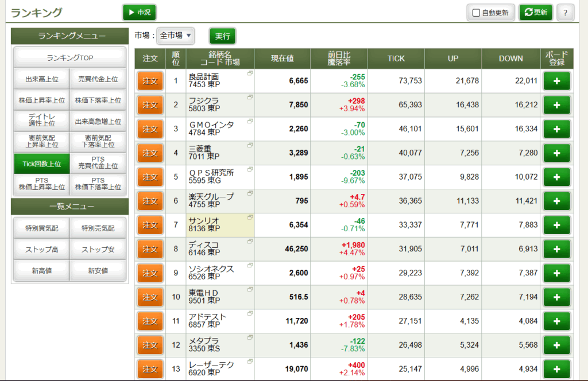Open the 市場 全市場 dropdown

pos(176,36)
